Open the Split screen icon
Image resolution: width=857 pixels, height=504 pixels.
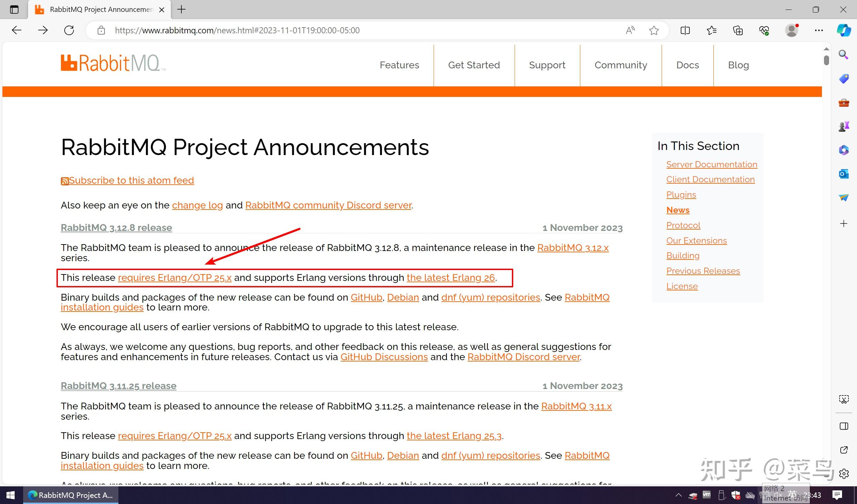click(x=685, y=30)
